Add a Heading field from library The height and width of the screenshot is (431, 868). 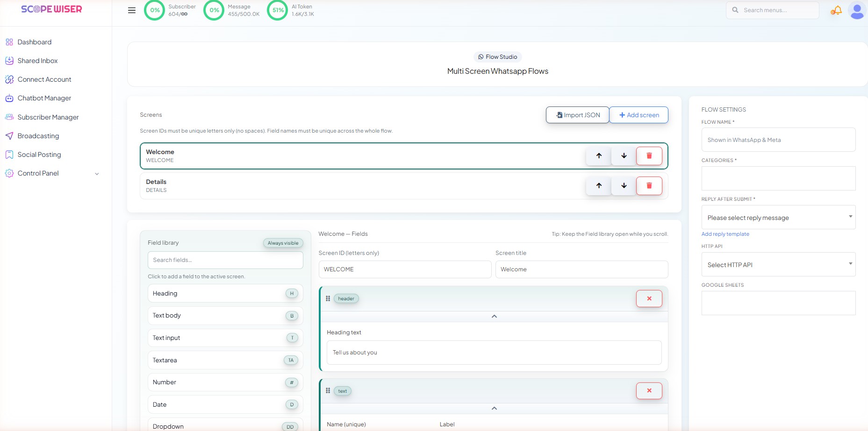click(225, 294)
